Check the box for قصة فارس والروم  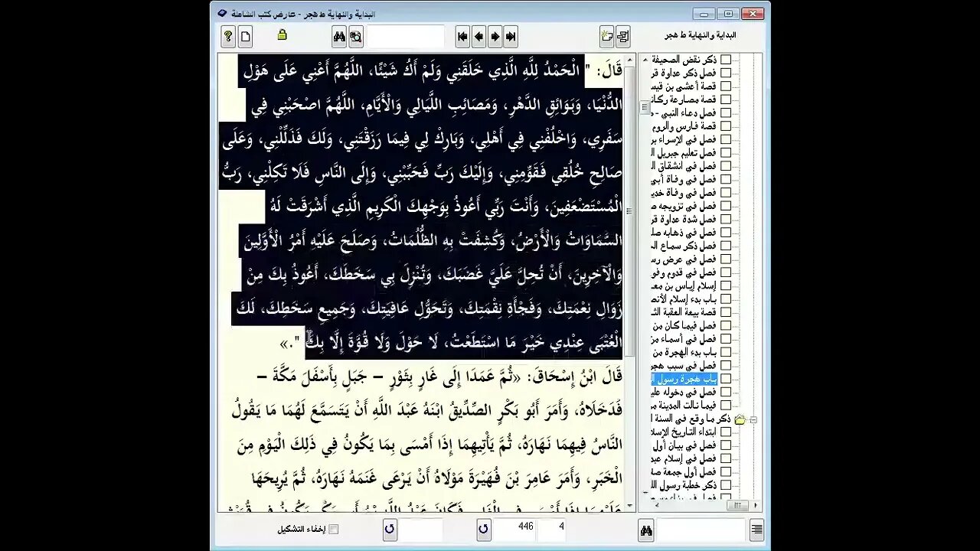coord(725,126)
